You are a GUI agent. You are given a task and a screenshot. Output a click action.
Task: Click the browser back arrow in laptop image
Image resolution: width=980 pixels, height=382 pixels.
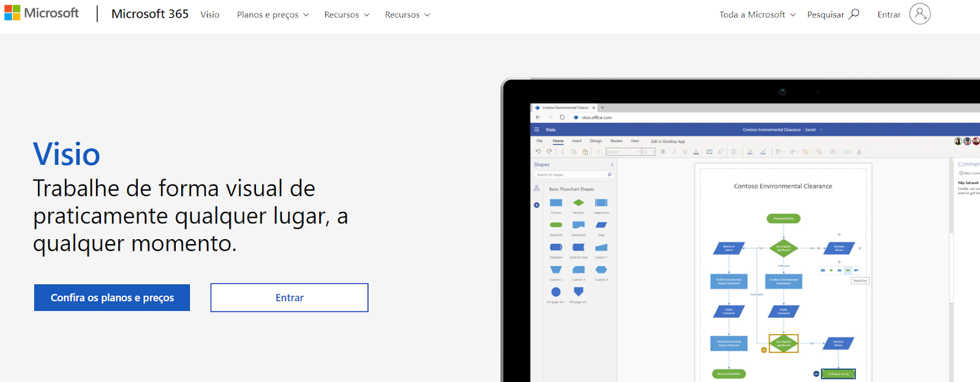coord(538,117)
